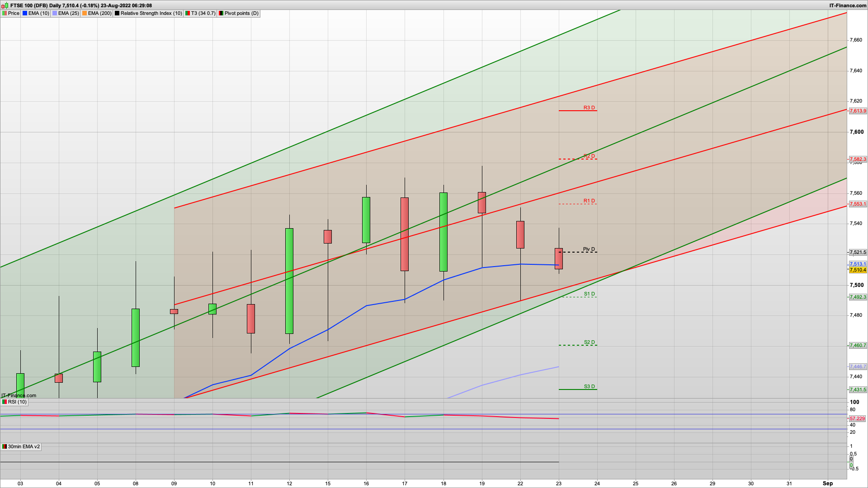Click the RSI 100 scale label

[854, 402]
